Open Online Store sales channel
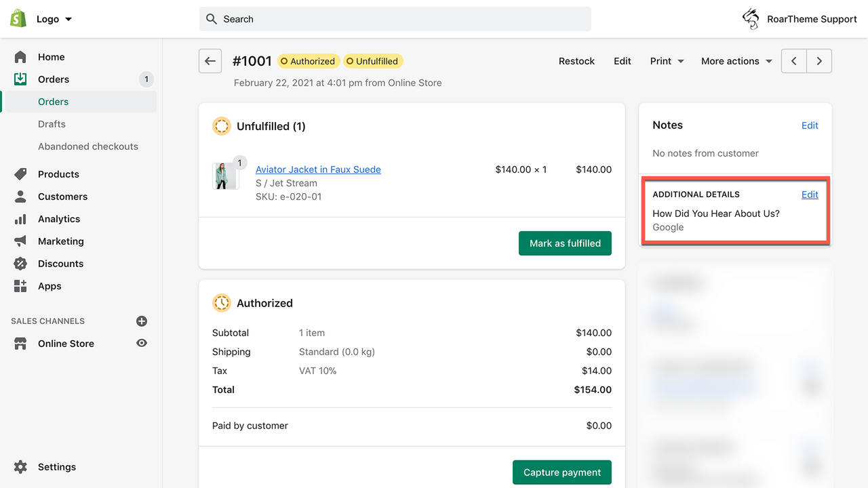 coord(66,344)
